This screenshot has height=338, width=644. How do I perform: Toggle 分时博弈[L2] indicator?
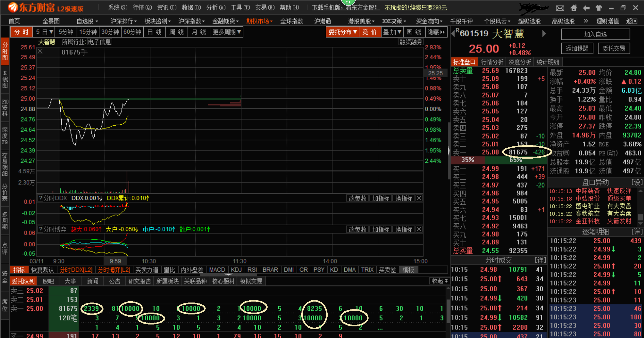click(x=114, y=270)
